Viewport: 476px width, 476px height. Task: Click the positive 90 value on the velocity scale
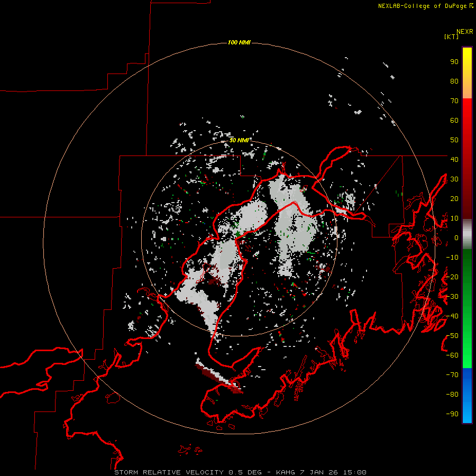click(x=454, y=62)
